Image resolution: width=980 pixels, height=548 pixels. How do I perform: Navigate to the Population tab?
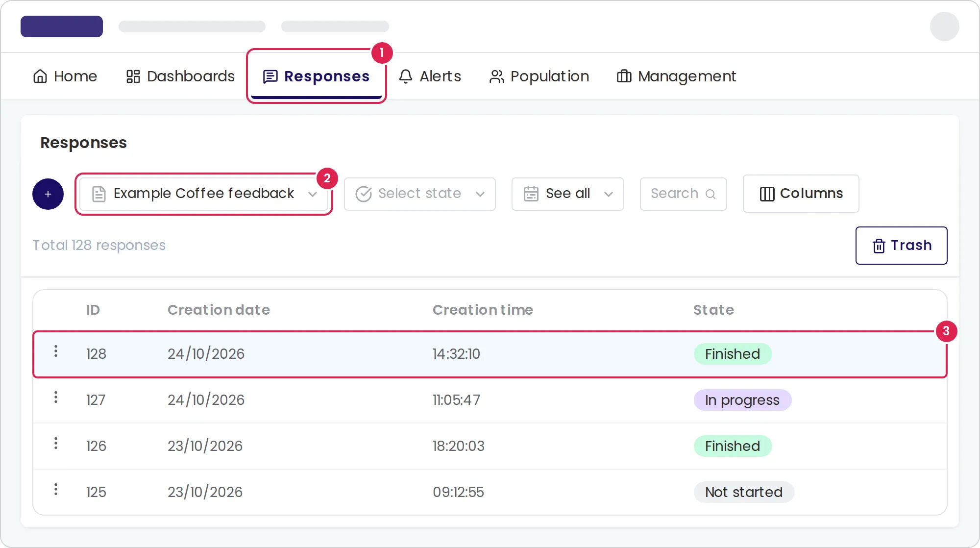pyautogui.click(x=539, y=76)
